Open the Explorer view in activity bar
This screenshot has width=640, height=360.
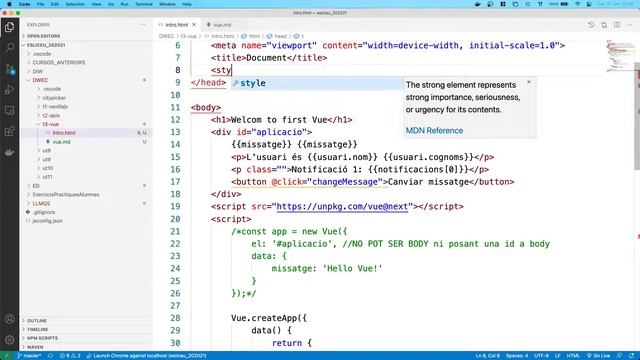pos(9,28)
